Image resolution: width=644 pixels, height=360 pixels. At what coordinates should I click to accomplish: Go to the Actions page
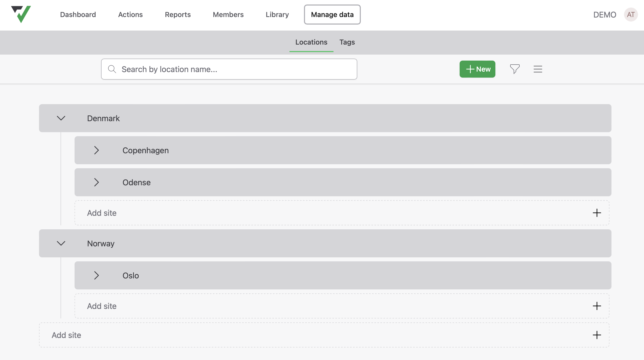point(130,15)
